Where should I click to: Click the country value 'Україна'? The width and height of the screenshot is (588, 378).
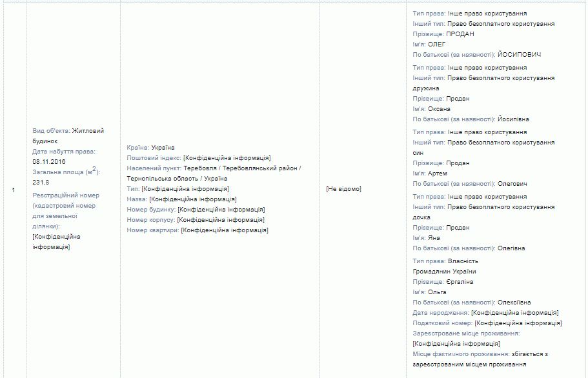[163, 148]
